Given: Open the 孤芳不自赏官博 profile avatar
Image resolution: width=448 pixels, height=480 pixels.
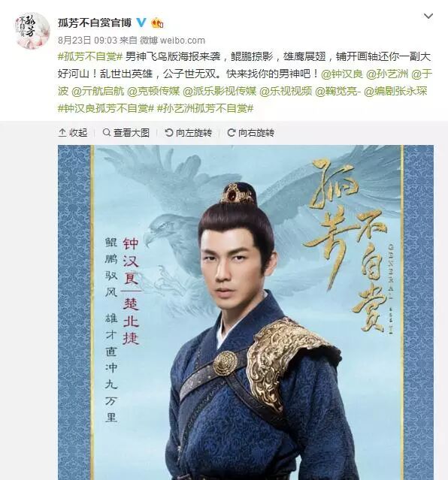Looking at the screenshot, I should 32,31.
